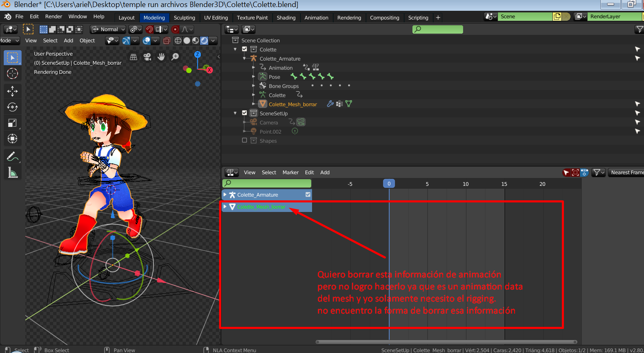Image resolution: width=644 pixels, height=353 pixels.
Task: Activate the Rotate tool
Action: 12,107
